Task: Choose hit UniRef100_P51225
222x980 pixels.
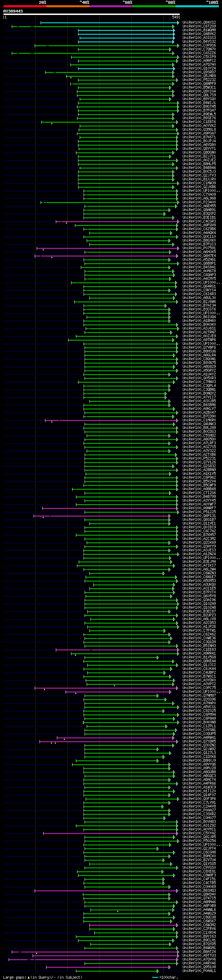Action: [199, 512]
